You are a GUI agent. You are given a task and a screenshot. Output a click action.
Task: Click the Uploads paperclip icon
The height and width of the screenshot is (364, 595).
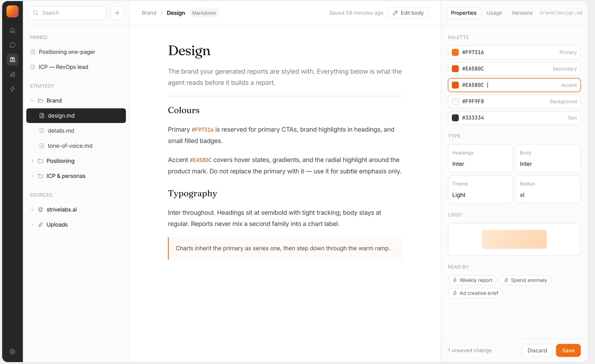pos(41,225)
